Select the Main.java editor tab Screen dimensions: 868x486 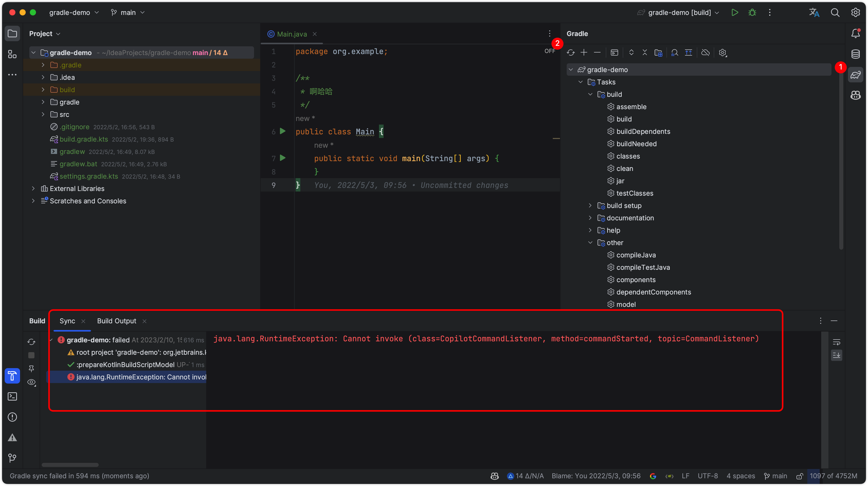(292, 34)
